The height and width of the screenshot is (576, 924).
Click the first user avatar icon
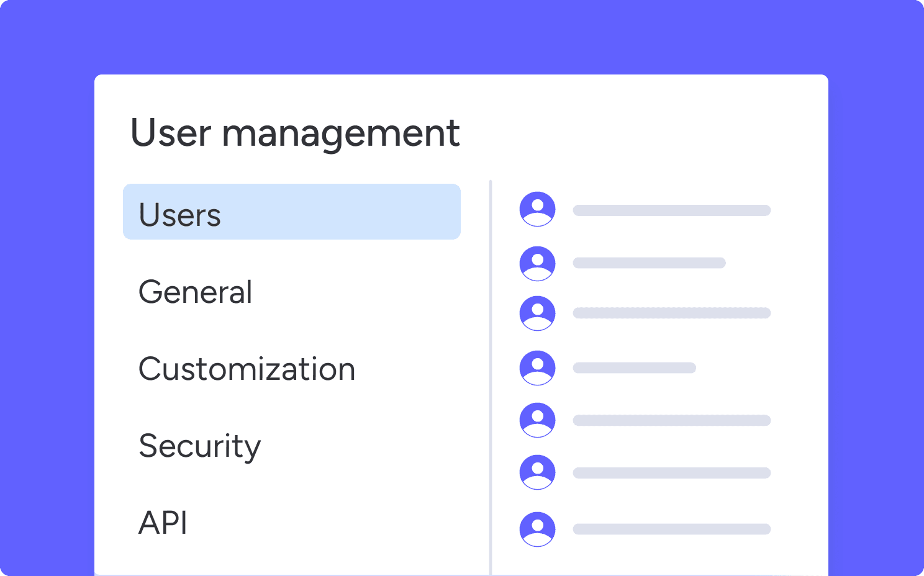(x=537, y=209)
